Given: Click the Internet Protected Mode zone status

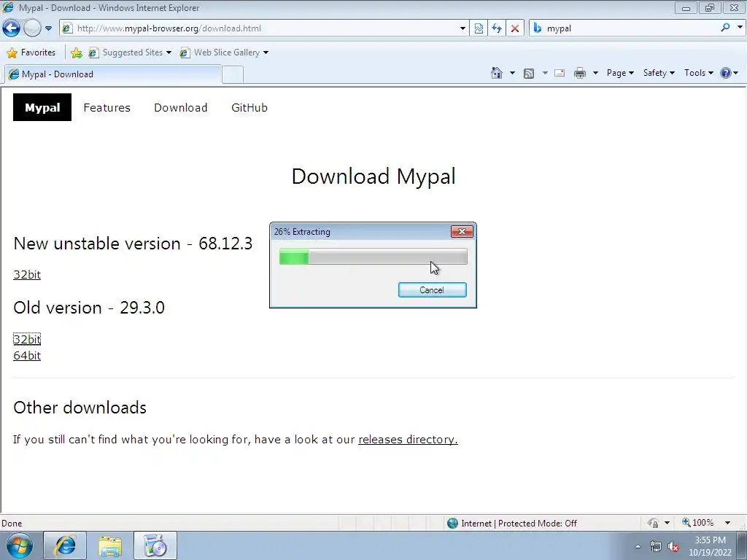Looking at the screenshot, I should (512, 524).
